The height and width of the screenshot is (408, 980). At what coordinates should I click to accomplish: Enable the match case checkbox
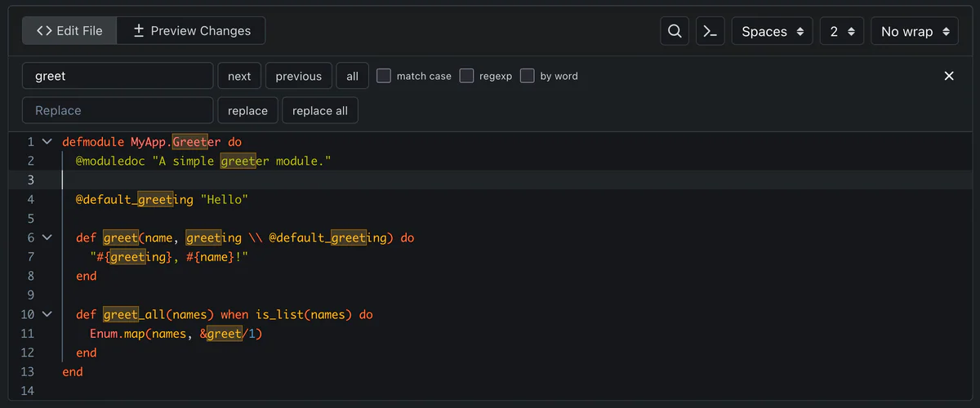(x=384, y=76)
